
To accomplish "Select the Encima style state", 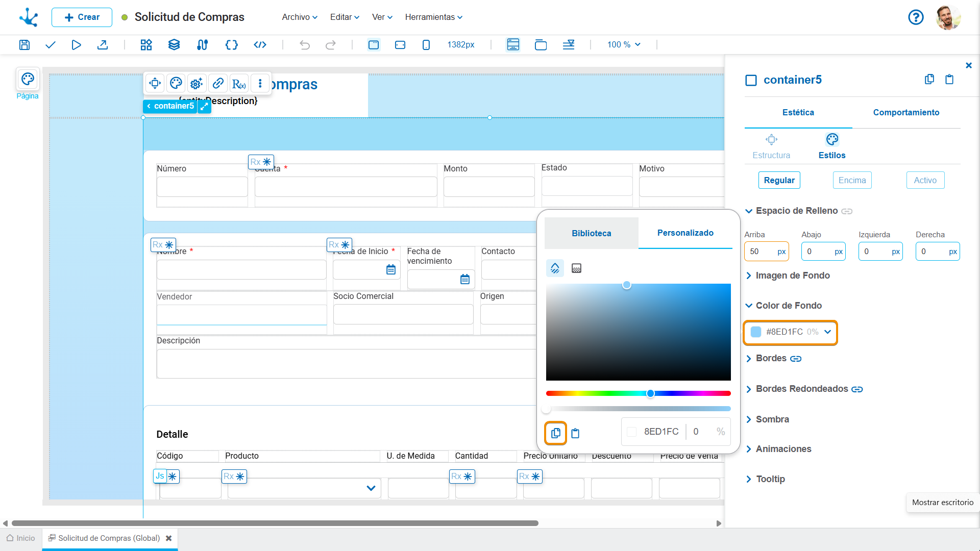I will (852, 180).
